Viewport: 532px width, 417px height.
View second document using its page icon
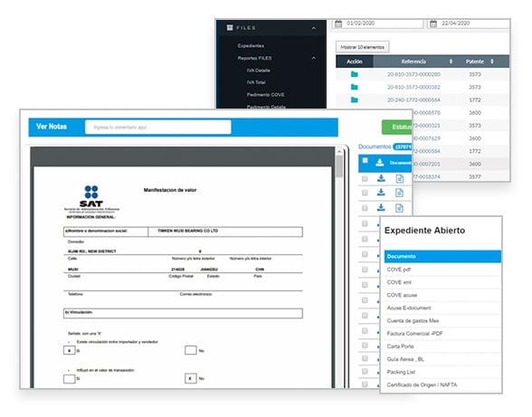click(399, 193)
